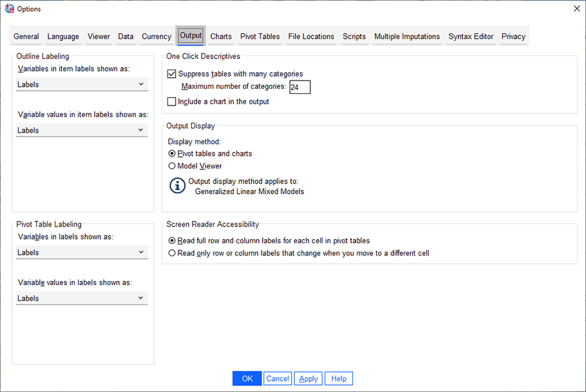The height and width of the screenshot is (392, 586).
Task: Choose Read only row or column labels that change
Action: pyautogui.click(x=171, y=254)
